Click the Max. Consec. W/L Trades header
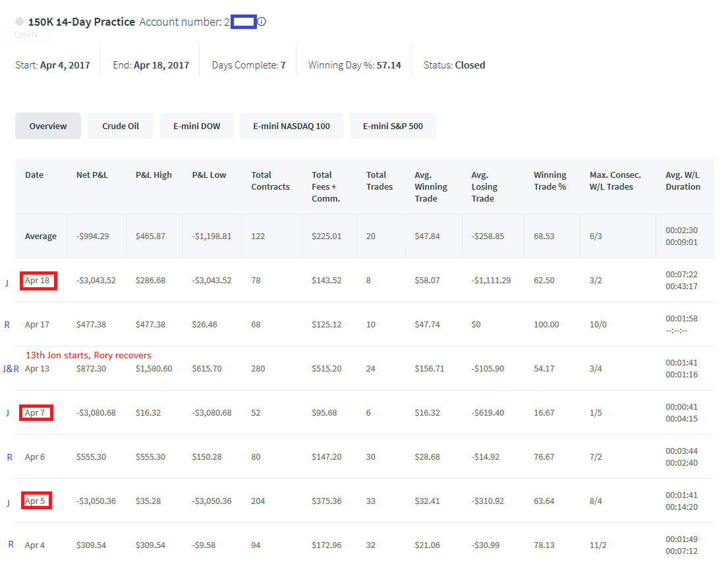 pos(615,181)
